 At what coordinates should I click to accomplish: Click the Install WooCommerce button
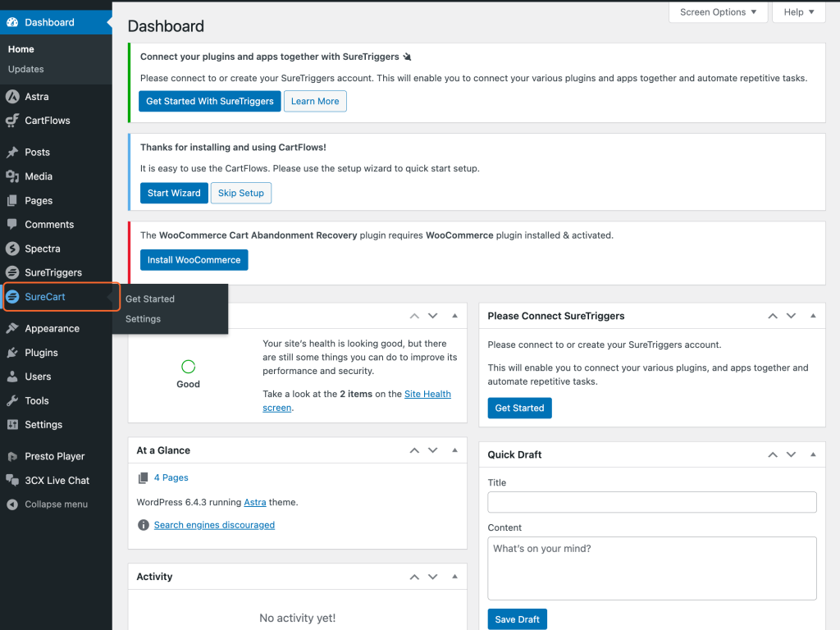[194, 260]
